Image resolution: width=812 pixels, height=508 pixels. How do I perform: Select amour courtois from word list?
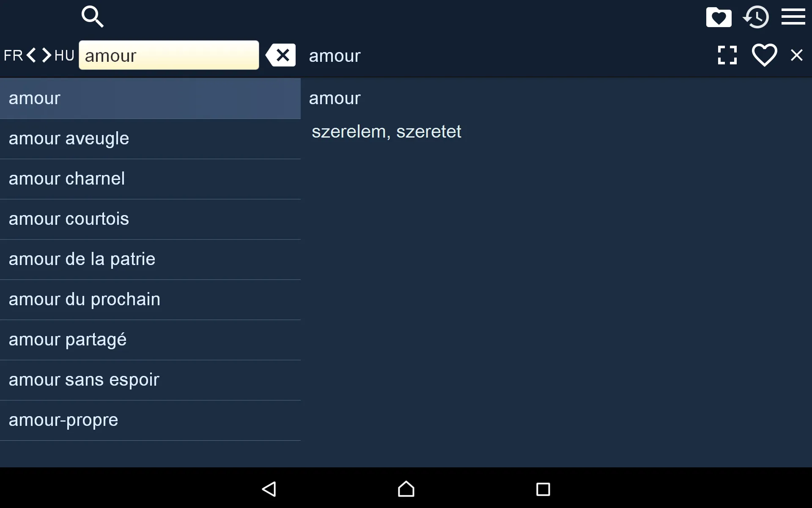click(x=69, y=218)
